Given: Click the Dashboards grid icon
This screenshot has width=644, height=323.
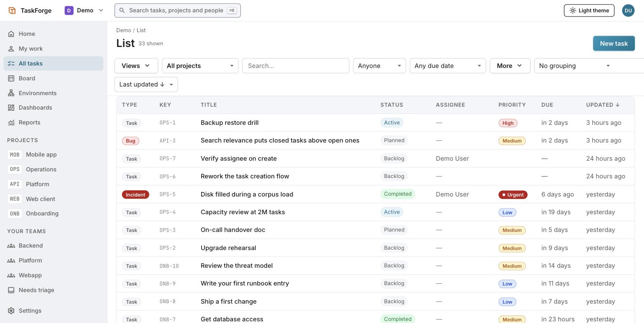Looking at the screenshot, I should pos(11,108).
